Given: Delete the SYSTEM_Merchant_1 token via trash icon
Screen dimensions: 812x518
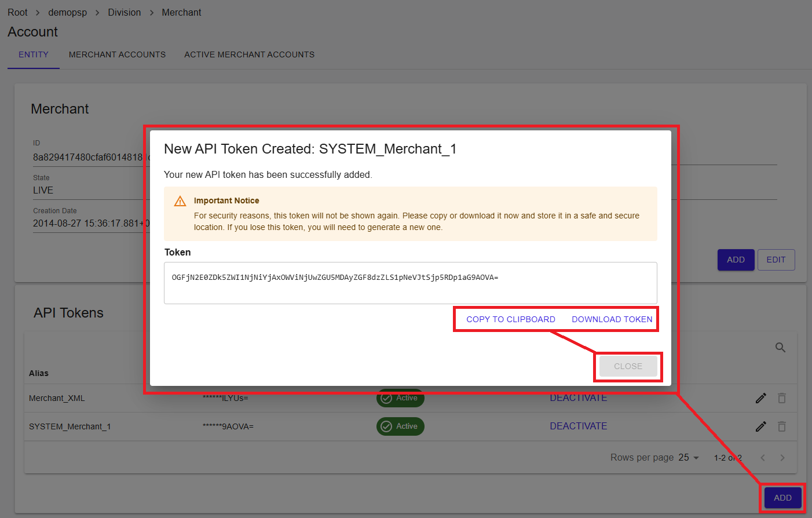Looking at the screenshot, I should [x=782, y=426].
